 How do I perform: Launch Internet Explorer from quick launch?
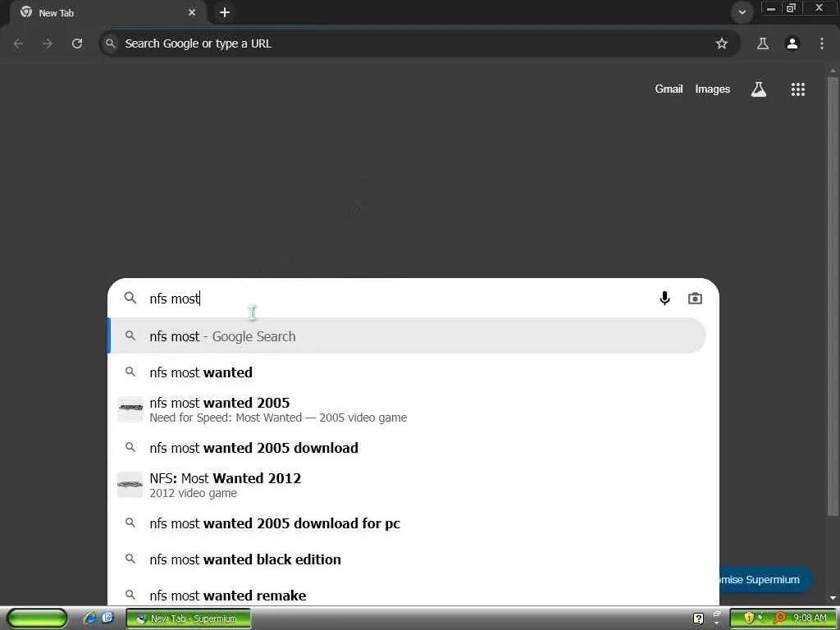[x=89, y=619]
